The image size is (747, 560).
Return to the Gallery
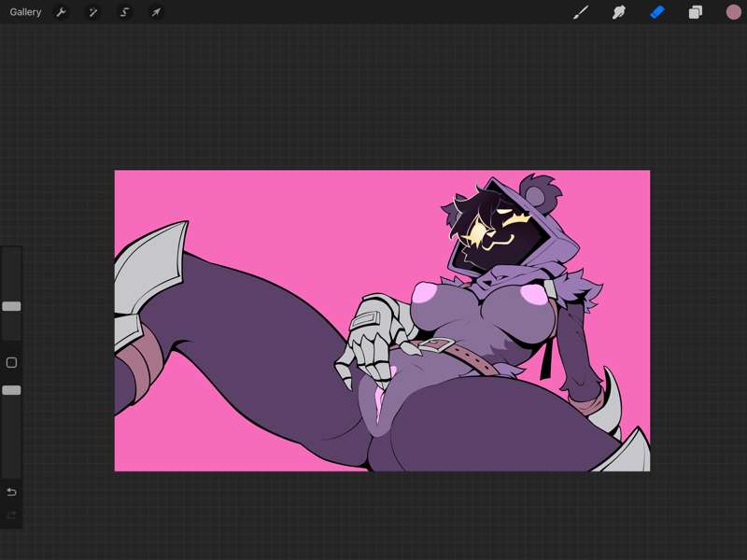pyautogui.click(x=25, y=12)
